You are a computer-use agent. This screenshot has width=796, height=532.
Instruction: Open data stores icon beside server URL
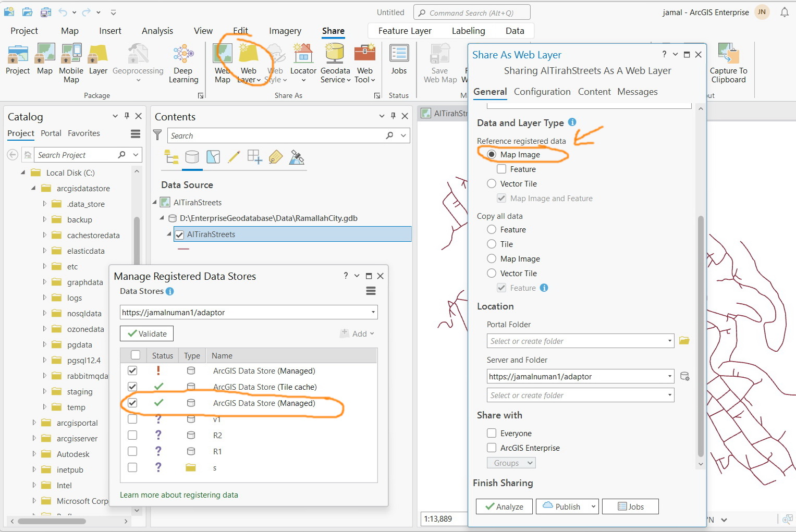(685, 376)
